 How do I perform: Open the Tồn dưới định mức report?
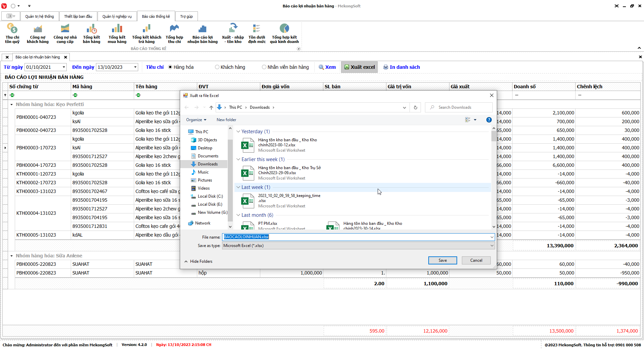click(x=257, y=33)
